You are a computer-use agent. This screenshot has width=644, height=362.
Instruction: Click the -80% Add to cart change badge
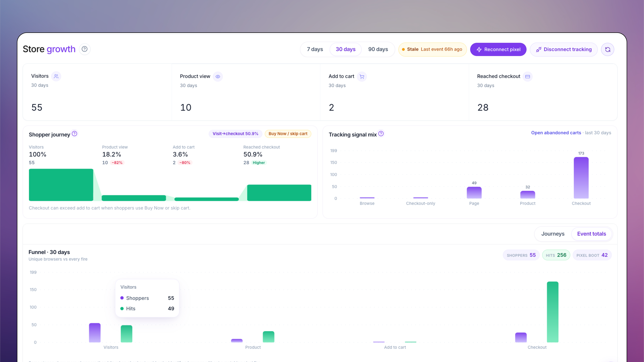tap(185, 163)
